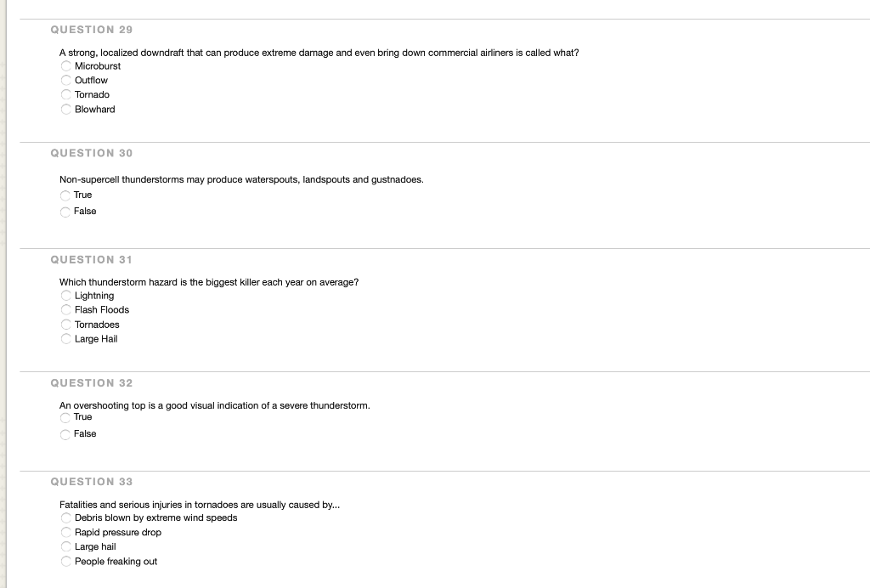Click the Question 29 heading
This screenshot has height=588, width=870.
(91, 29)
